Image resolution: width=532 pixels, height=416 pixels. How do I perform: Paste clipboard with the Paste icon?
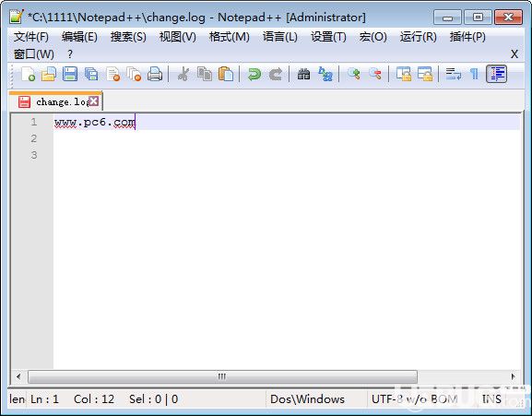pos(226,74)
